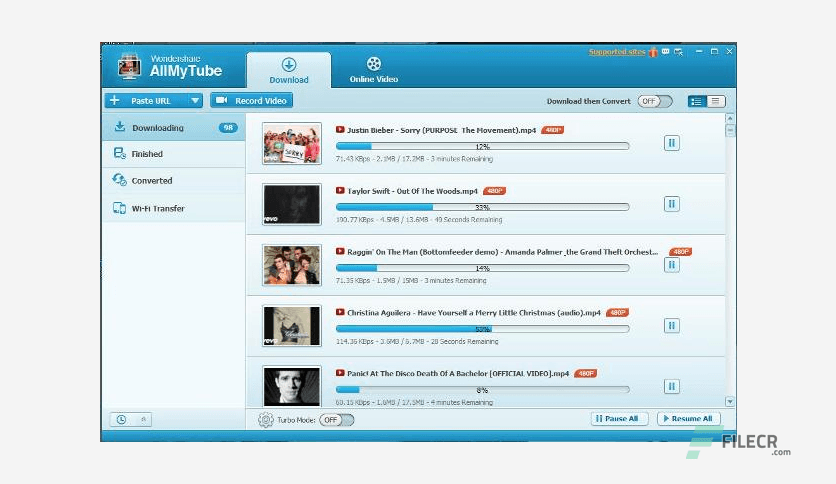Click the YouTube icon of Justin Bieber item
836x484 pixels.
click(340, 130)
